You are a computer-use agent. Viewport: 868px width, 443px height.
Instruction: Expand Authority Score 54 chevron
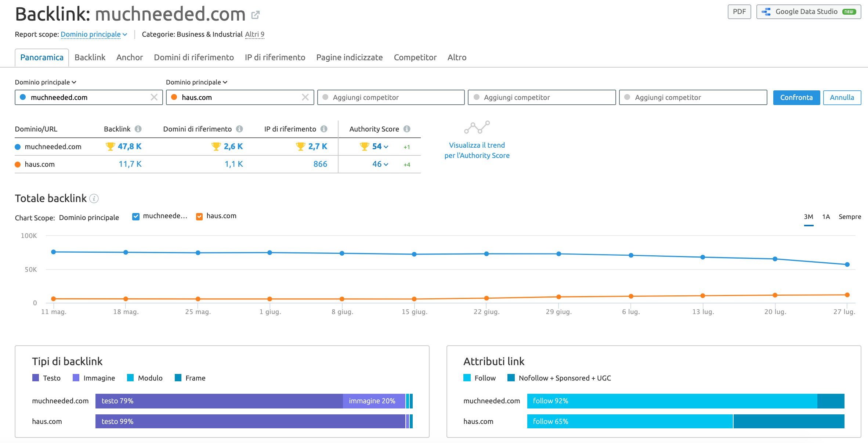point(386,147)
